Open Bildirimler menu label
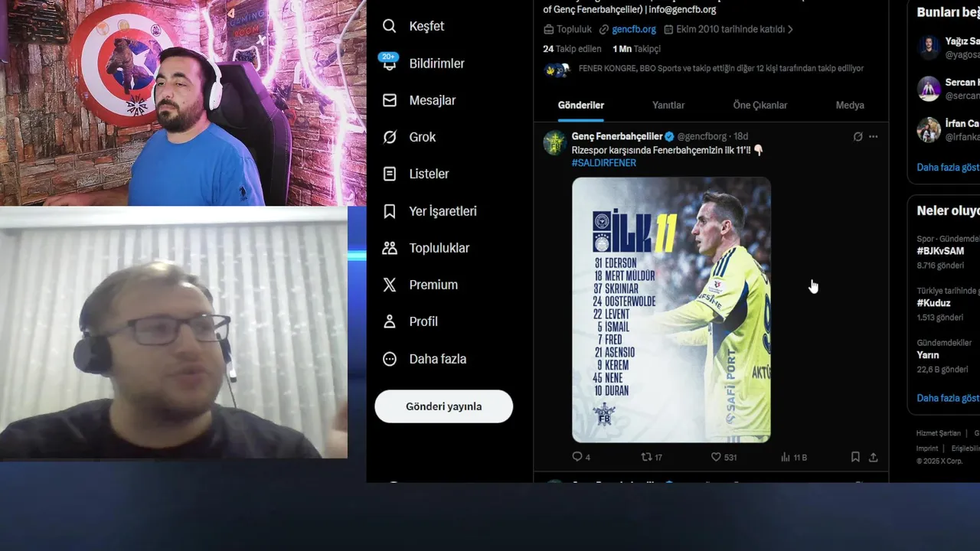The width and height of the screenshot is (980, 551). coord(436,64)
